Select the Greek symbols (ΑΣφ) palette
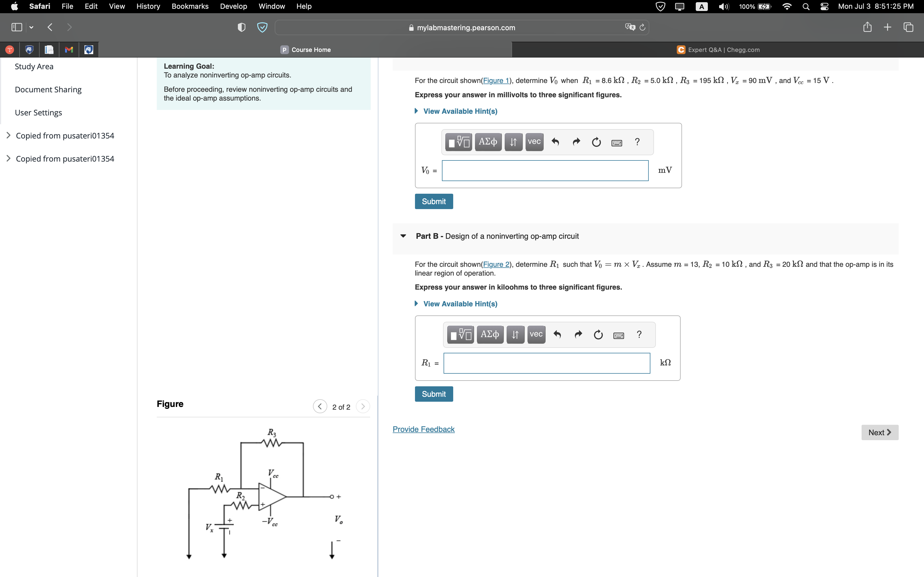This screenshot has height=577, width=924. point(488,142)
